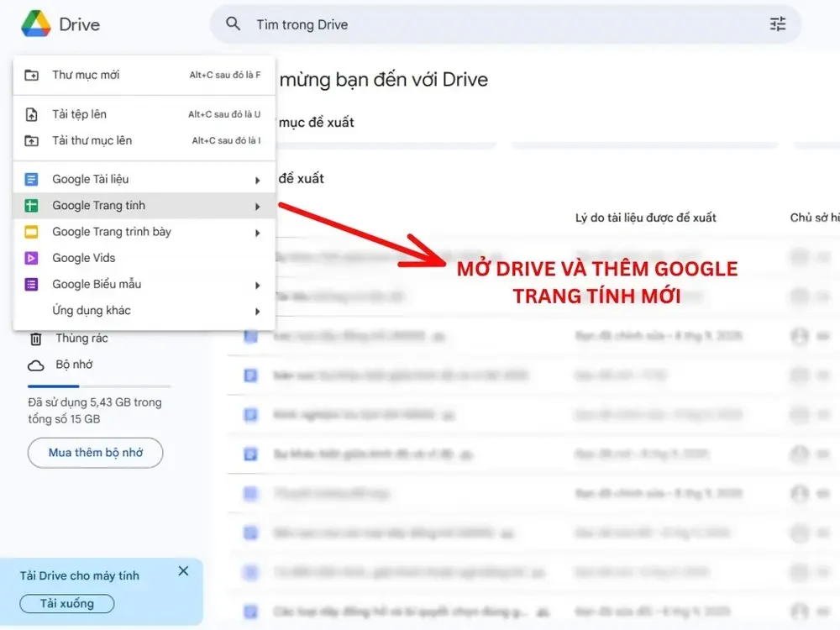840x630 pixels.
Task: Click the 'Drive' product name text
Action: click(x=79, y=24)
